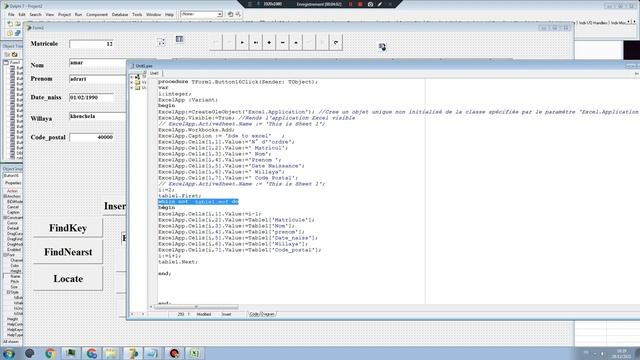640x360 pixels.
Task: Select the Caption property in Object Inspector
Action: pyautogui.click(x=13, y=212)
